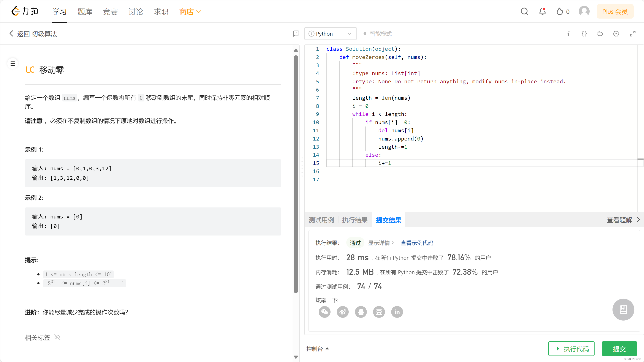Switch to 测试用例 tab
This screenshot has height=362, width=644.
coord(321,220)
